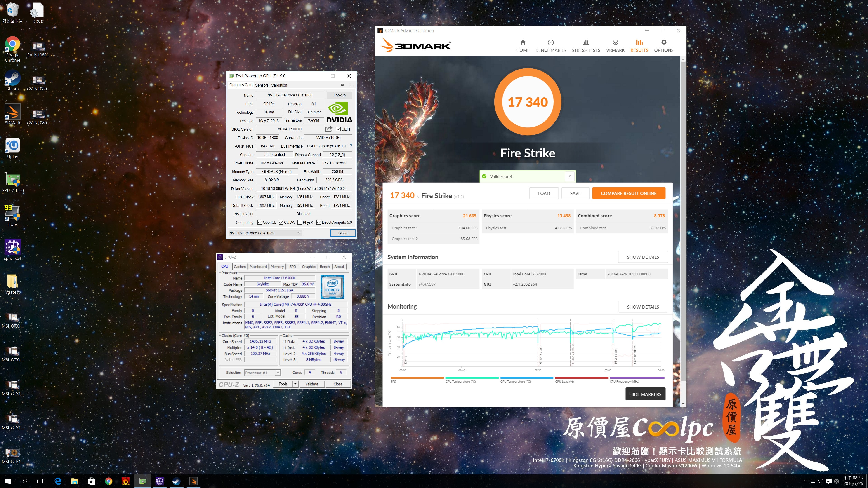Click the Bus Interface question mark in GPU-Z

point(351,146)
